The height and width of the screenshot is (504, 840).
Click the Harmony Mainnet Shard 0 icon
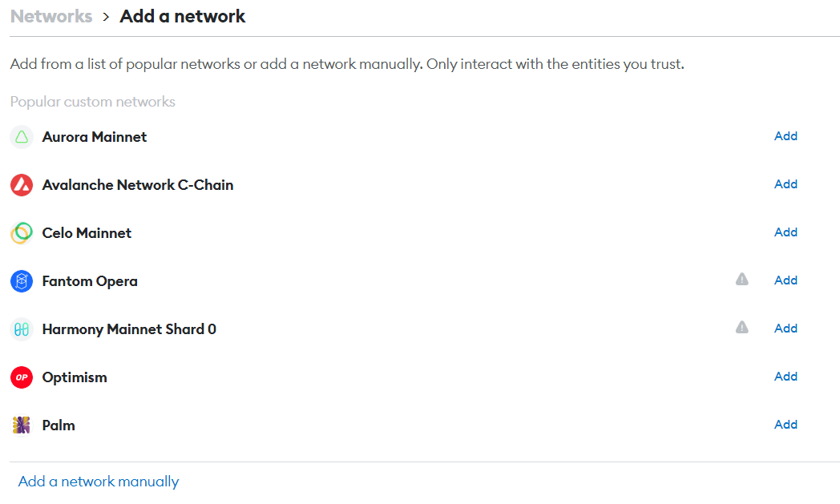pos(21,329)
